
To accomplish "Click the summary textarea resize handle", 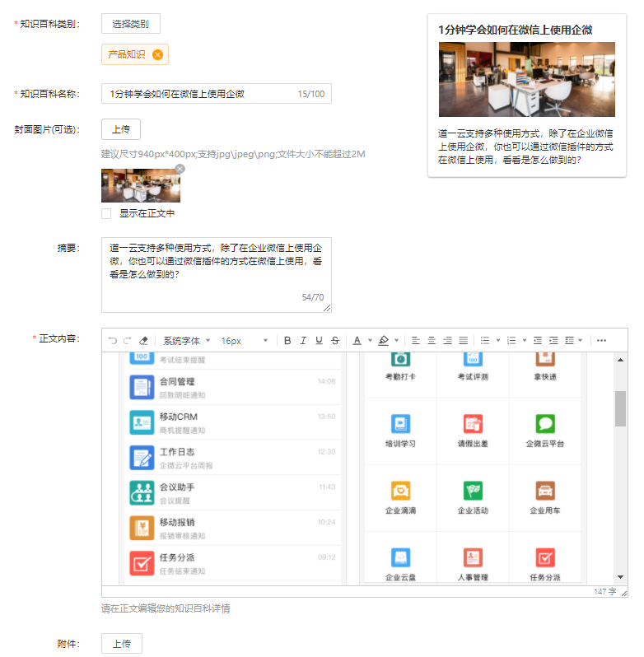I will [327, 309].
